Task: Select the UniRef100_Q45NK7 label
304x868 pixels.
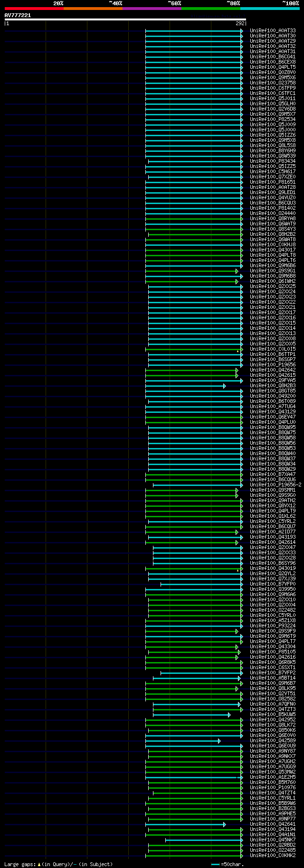Action: (x=273, y=840)
